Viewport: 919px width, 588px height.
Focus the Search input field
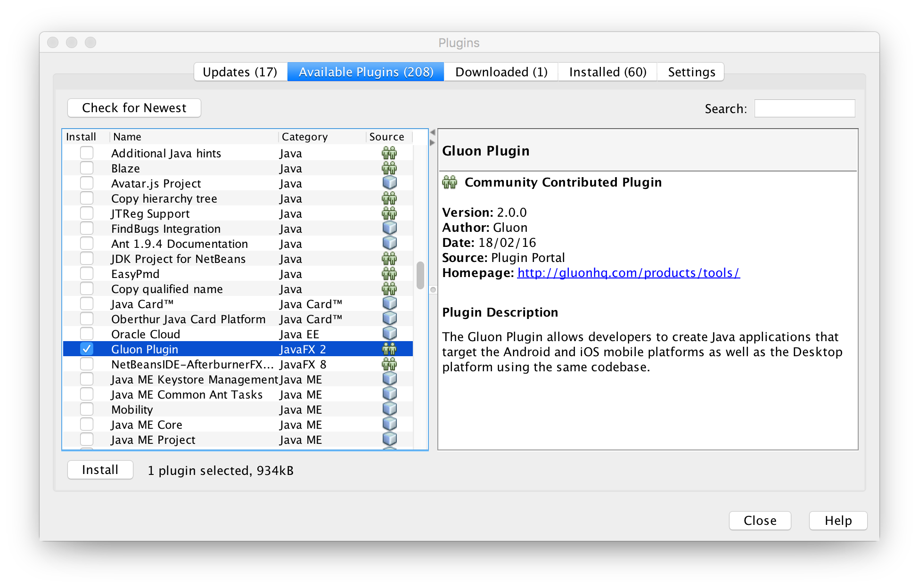click(x=804, y=108)
